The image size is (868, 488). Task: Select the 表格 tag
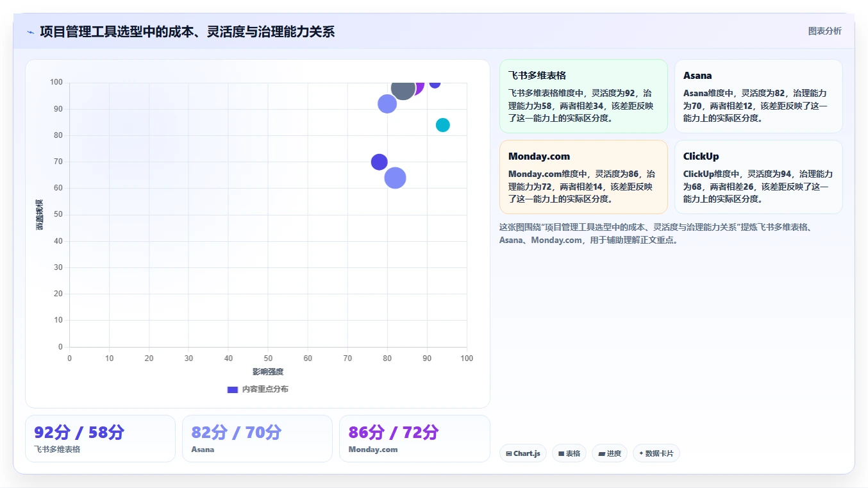569,453
